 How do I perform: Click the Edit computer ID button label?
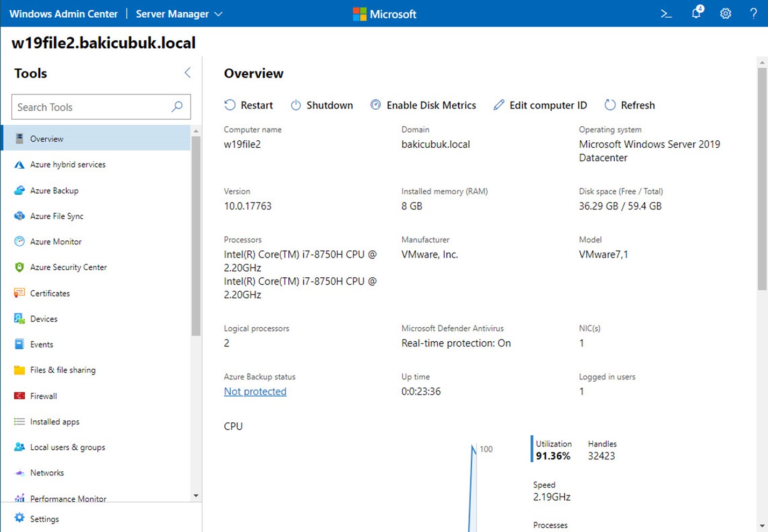point(548,105)
